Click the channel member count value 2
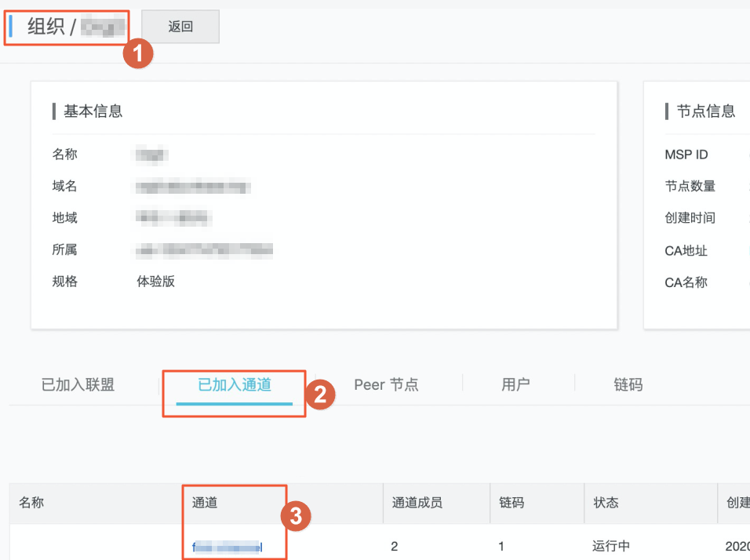Image resolution: width=750 pixels, height=560 pixels. [x=394, y=546]
